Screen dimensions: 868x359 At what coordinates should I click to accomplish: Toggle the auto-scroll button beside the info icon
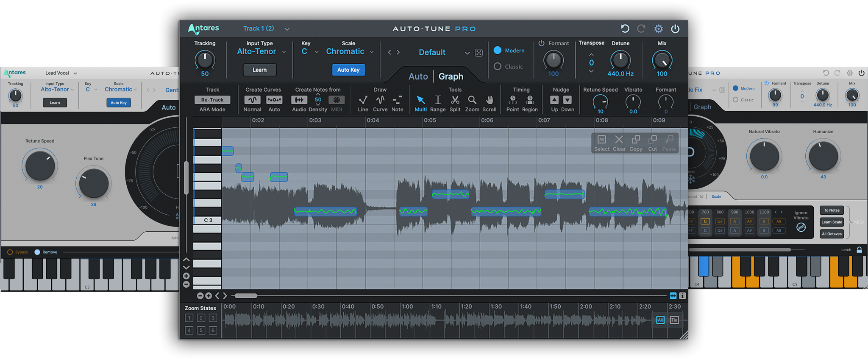tap(673, 296)
